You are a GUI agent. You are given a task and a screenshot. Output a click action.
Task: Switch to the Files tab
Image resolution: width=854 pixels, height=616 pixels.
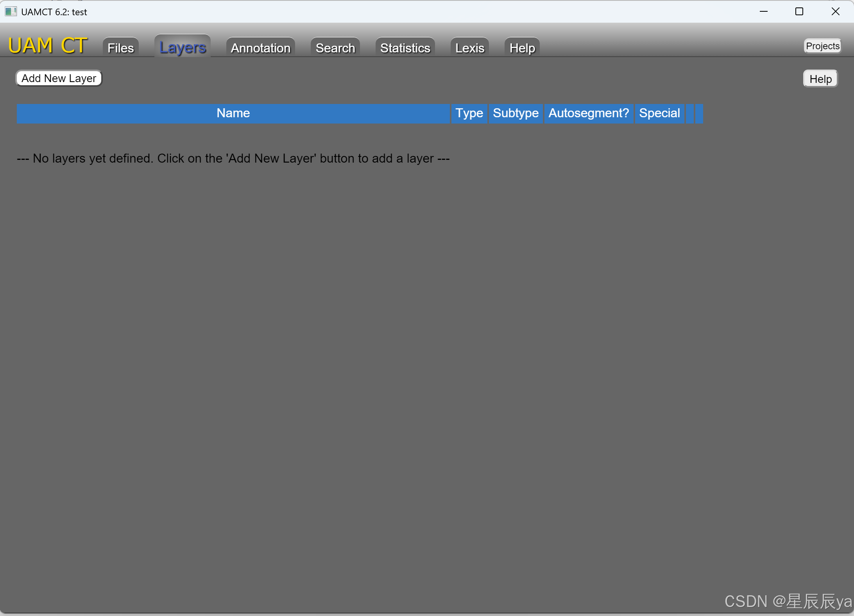[120, 47]
